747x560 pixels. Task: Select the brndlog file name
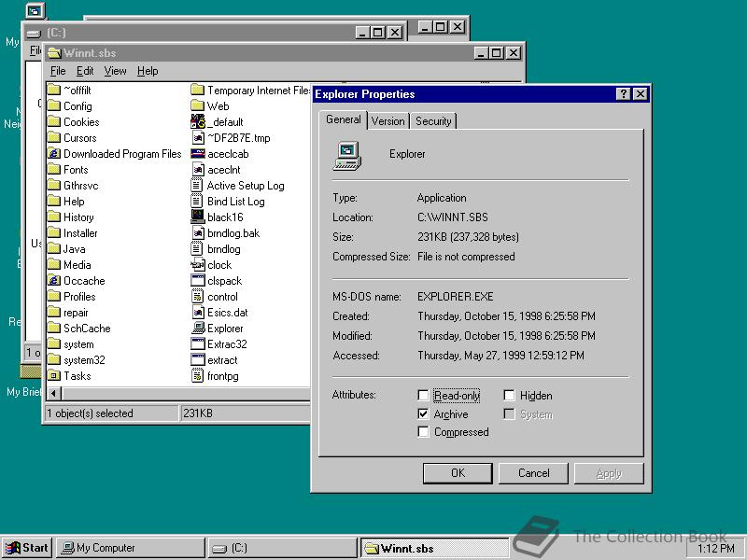pos(224,248)
